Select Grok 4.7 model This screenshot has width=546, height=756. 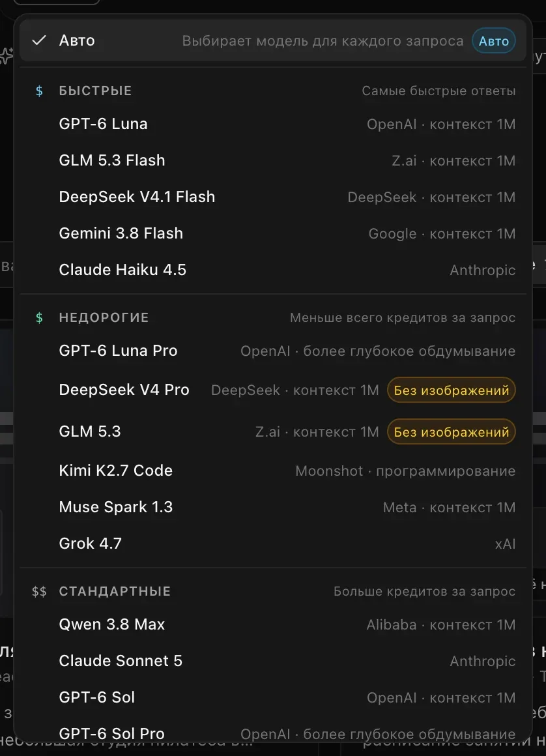[x=273, y=544]
